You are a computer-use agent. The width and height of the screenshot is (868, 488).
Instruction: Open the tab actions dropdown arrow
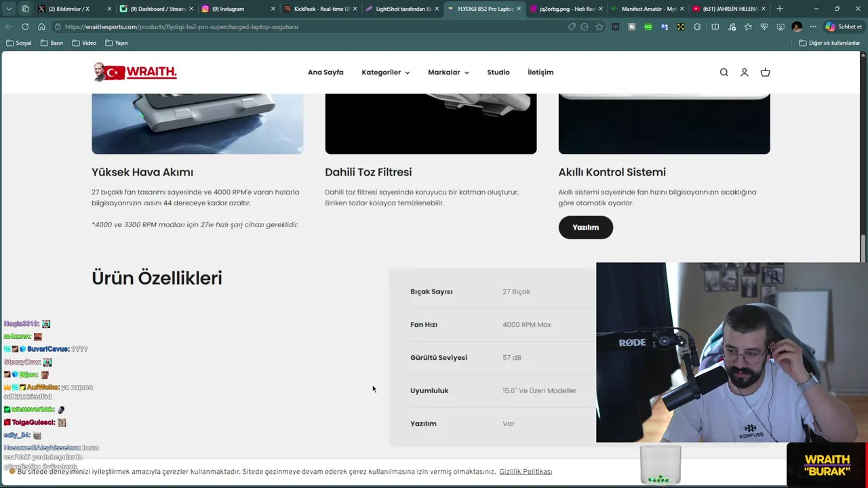(9, 9)
